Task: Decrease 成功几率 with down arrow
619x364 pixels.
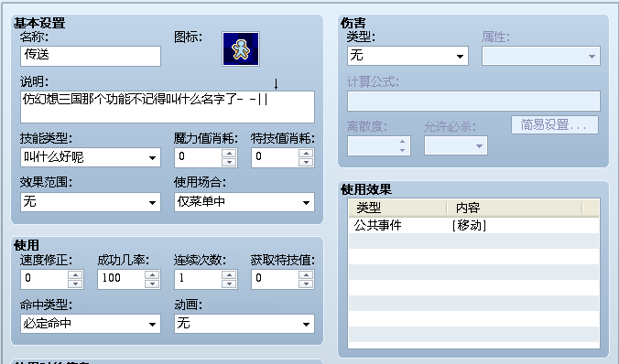Action: 152,284
